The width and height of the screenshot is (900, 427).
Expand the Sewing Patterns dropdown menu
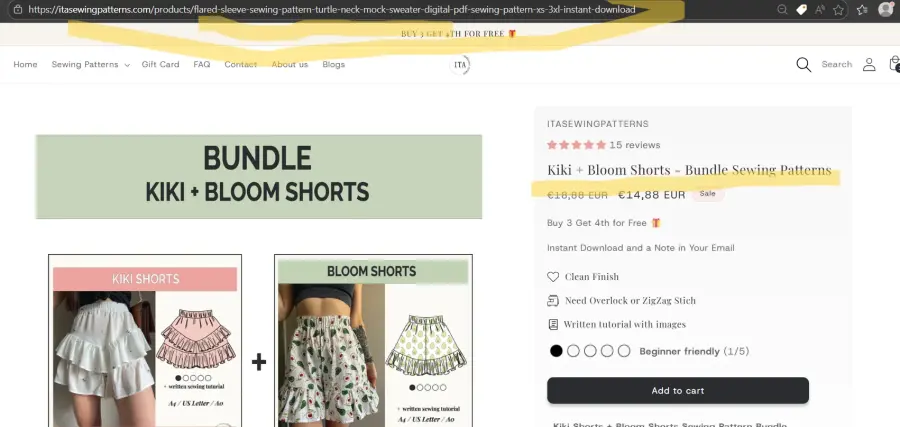(91, 65)
